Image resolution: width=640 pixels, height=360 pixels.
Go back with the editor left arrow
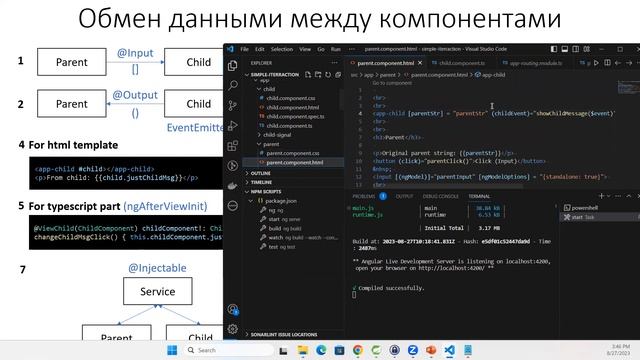pyautogui.click(x=618, y=63)
